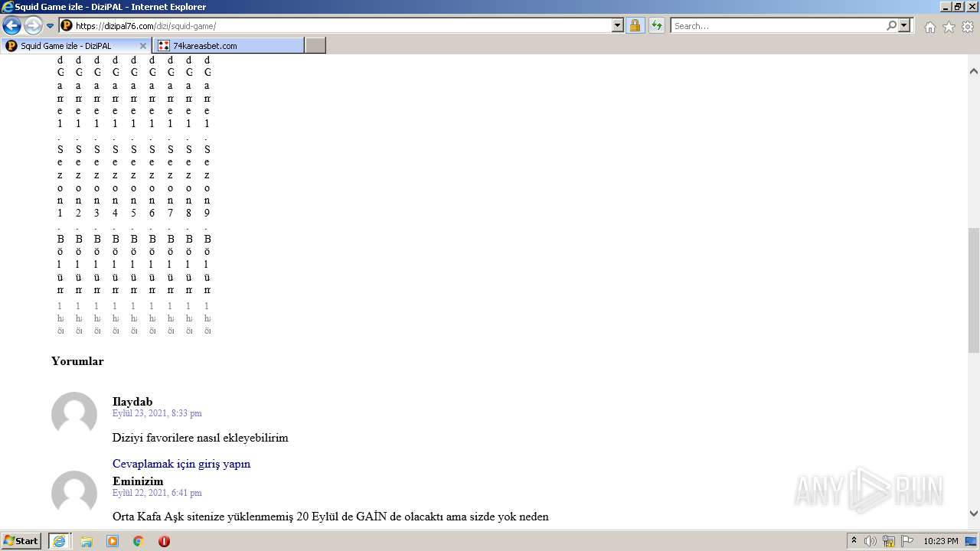Click the Eminizim user avatar
This screenshot has height=551, width=980.
coord(74,494)
